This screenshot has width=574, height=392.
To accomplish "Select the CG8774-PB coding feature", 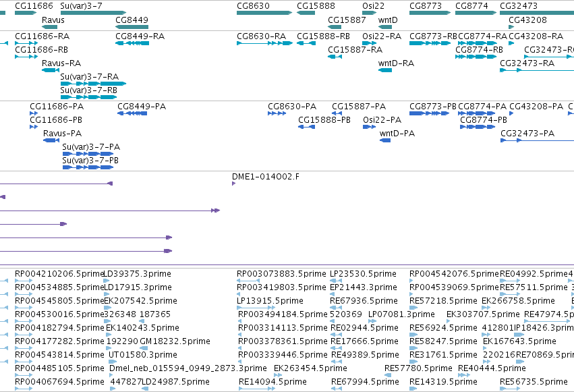I will (478, 127).
